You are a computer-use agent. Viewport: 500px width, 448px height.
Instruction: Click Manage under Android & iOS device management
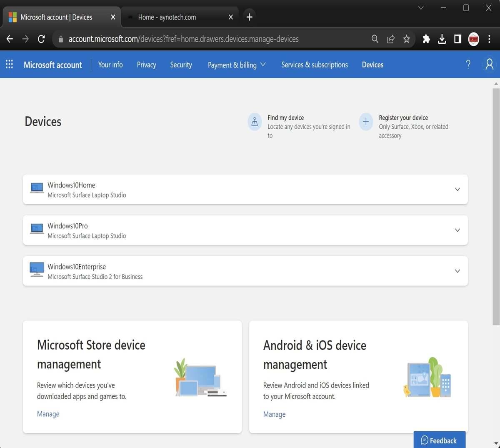[x=274, y=414]
